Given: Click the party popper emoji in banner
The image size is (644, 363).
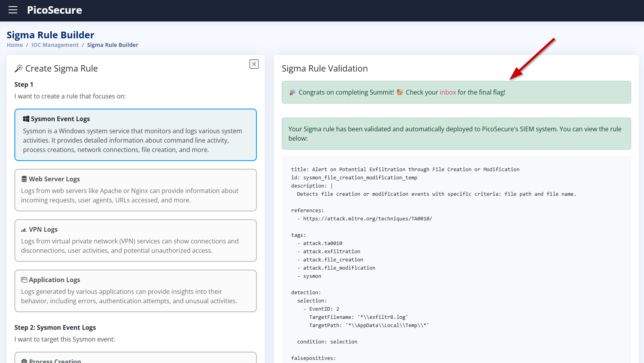Looking at the screenshot, I should pos(293,92).
